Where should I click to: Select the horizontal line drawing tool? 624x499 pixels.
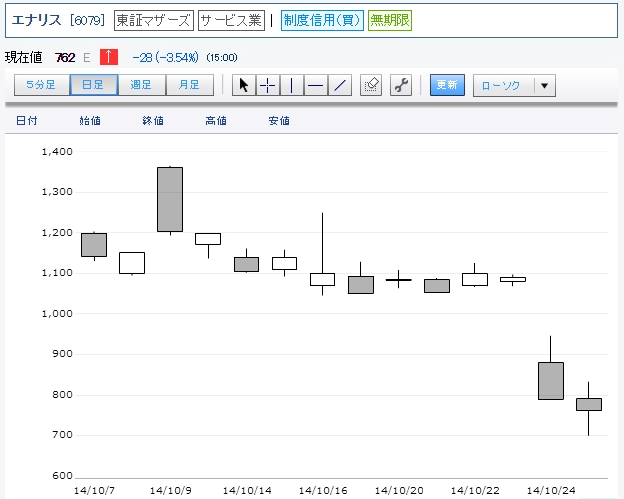tap(316, 85)
